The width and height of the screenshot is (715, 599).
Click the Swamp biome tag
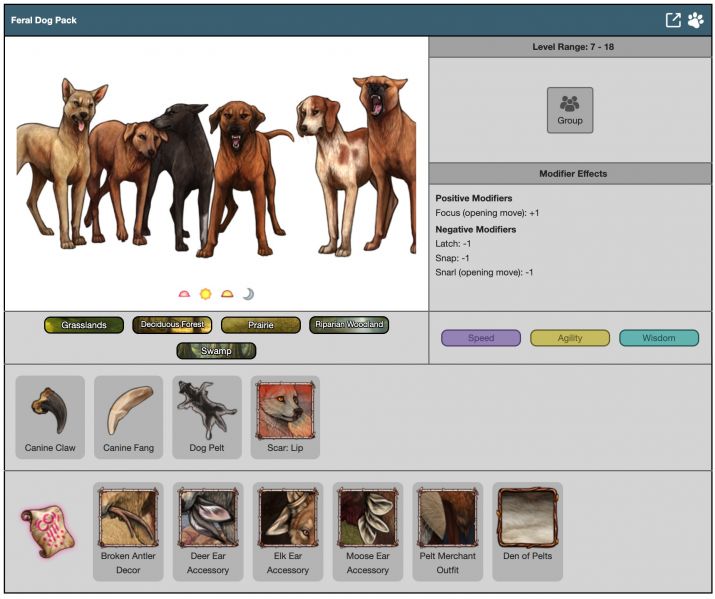[216, 351]
